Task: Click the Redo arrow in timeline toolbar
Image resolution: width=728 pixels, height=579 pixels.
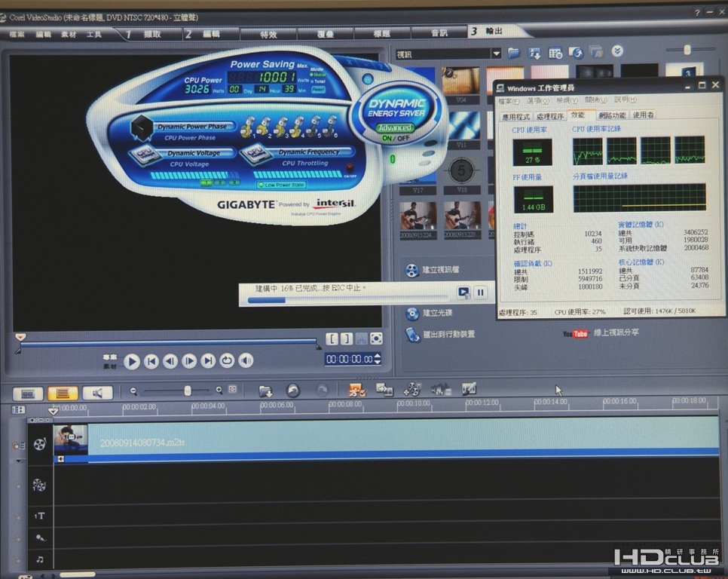Action: point(322,391)
